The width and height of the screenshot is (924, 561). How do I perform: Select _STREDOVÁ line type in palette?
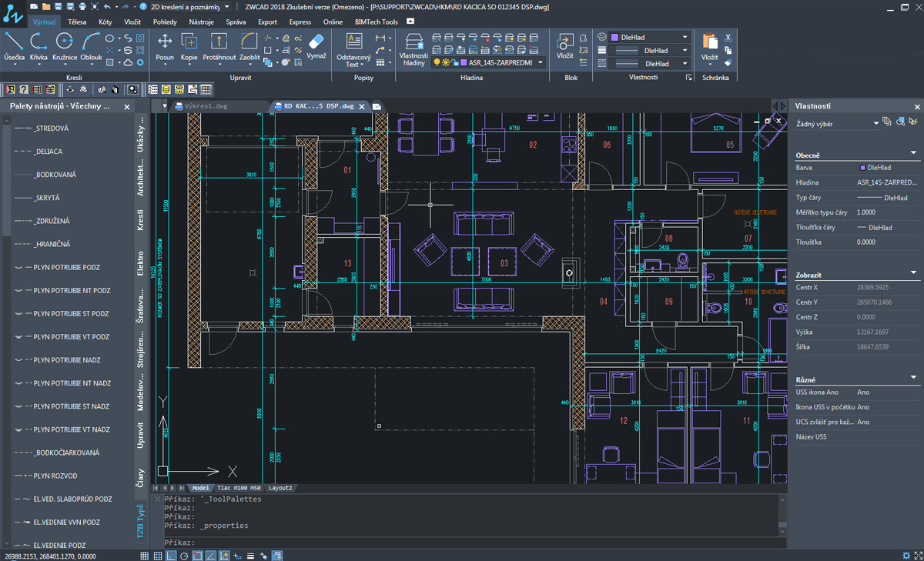51,129
